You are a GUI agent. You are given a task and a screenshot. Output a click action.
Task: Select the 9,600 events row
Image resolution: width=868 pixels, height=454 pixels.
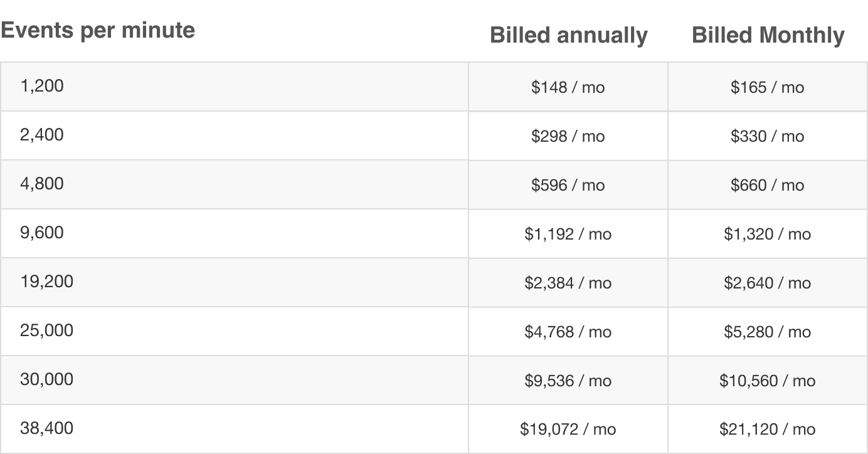point(434,233)
